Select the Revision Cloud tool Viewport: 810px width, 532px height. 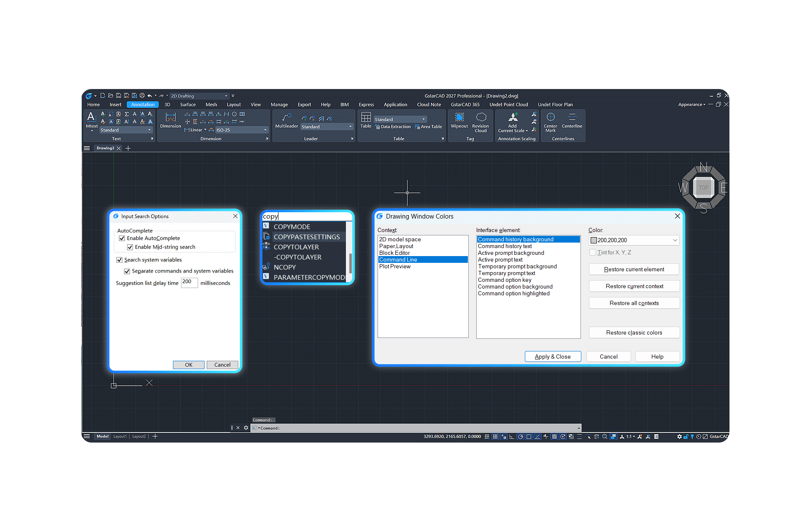click(x=481, y=122)
